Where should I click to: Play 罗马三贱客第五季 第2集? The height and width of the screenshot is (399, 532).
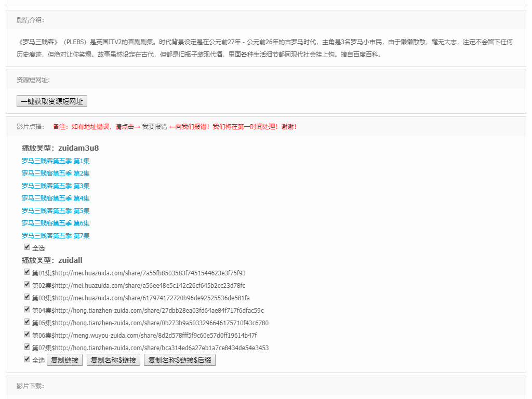click(56, 174)
